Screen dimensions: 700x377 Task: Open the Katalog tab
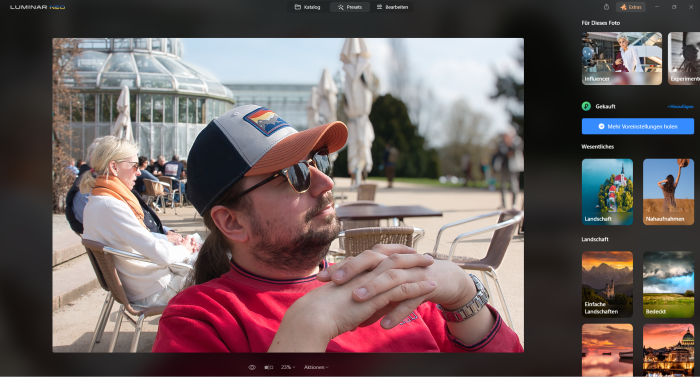[308, 7]
